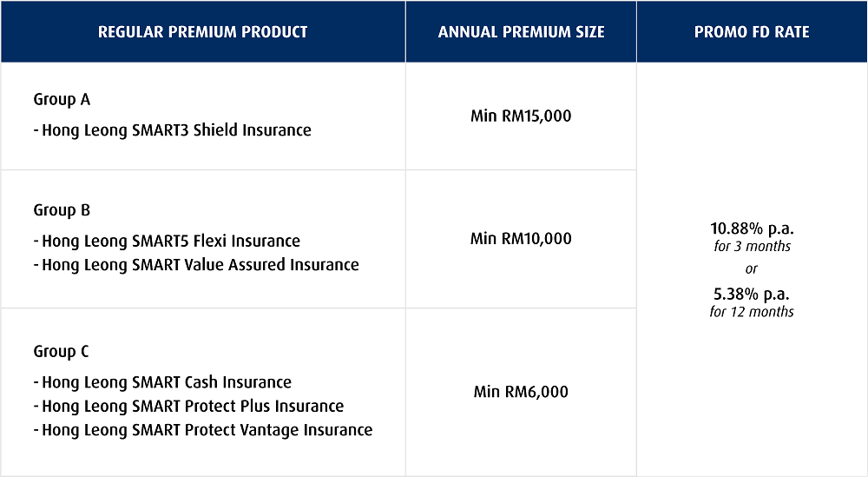Select the Min RM10,000 premium cell

pos(521,239)
